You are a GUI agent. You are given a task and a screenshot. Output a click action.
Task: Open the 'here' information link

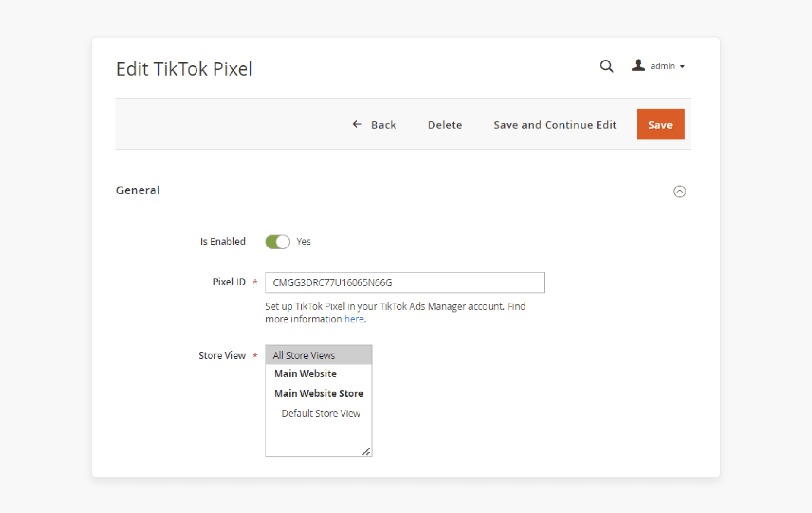[354, 319]
